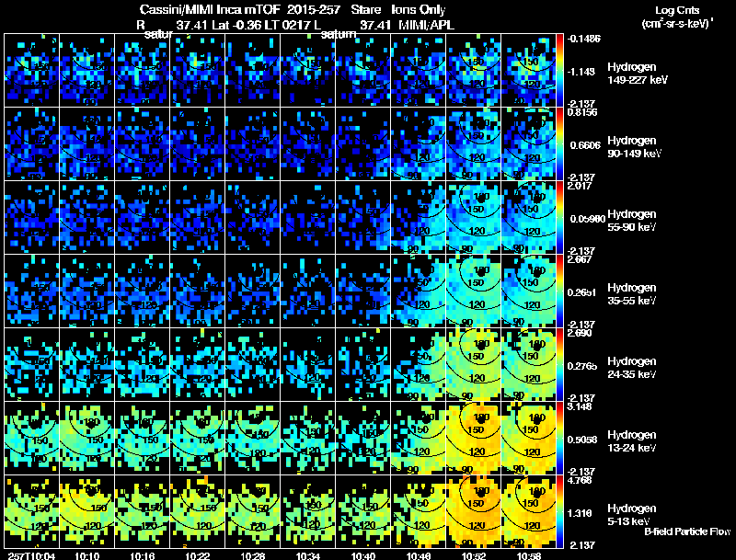Viewport: 736px width, 560px height.
Task: Click the '257T10:04' time axis label
Action: click(32, 555)
